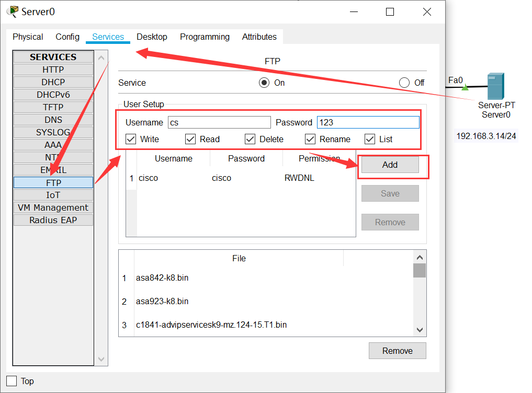Select the FTP service entry
The width and height of the screenshot is (532, 393).
(53, 182)
